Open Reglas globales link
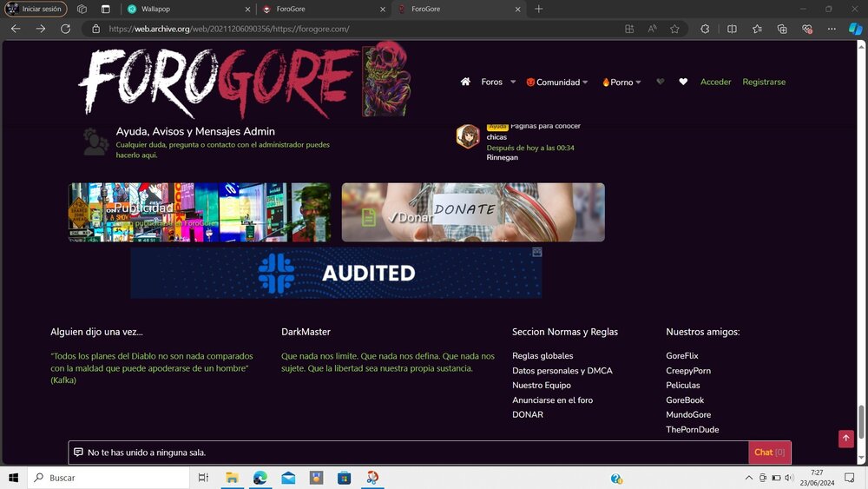The image size is (868, 489). (x=542, y=355)
